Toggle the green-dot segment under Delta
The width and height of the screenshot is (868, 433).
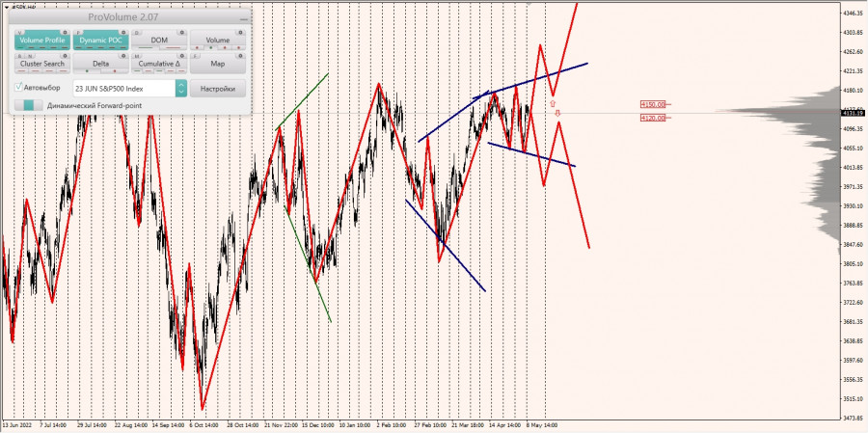coord(87,70)
